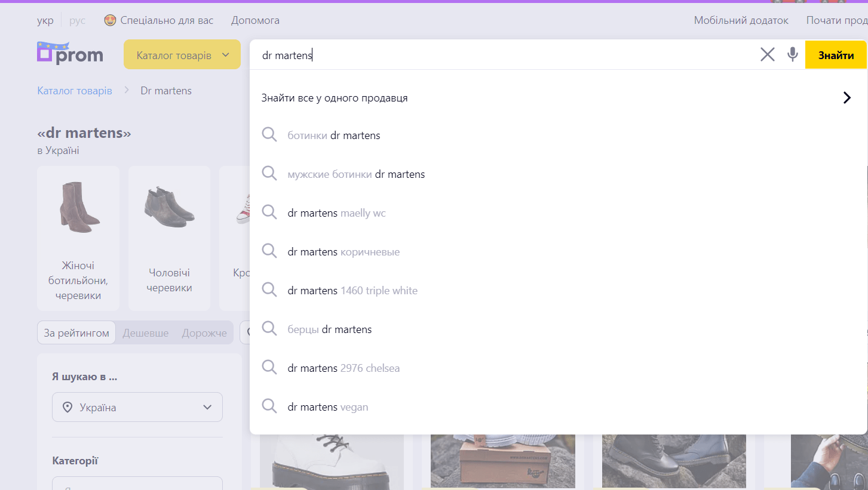
Task: Clear the search field with X icon
Action: 767,55
